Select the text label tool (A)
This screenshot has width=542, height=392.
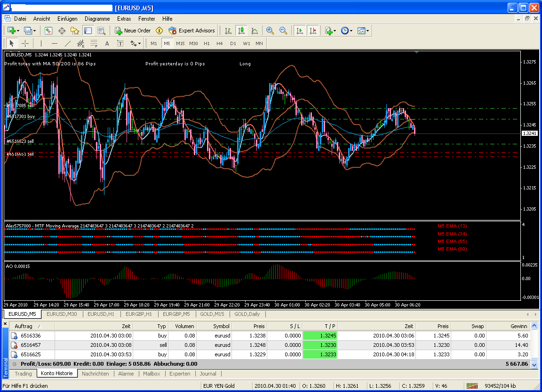[x=107, y=43]
